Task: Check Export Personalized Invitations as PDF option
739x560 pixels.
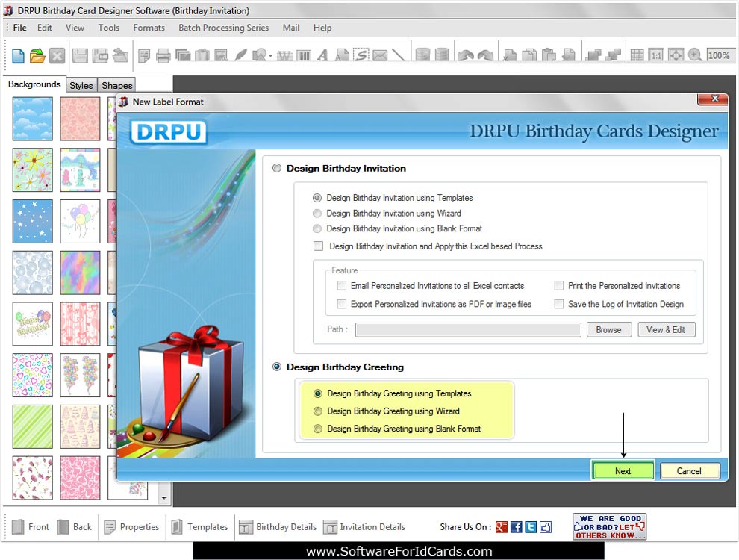Action: [342, 304]
